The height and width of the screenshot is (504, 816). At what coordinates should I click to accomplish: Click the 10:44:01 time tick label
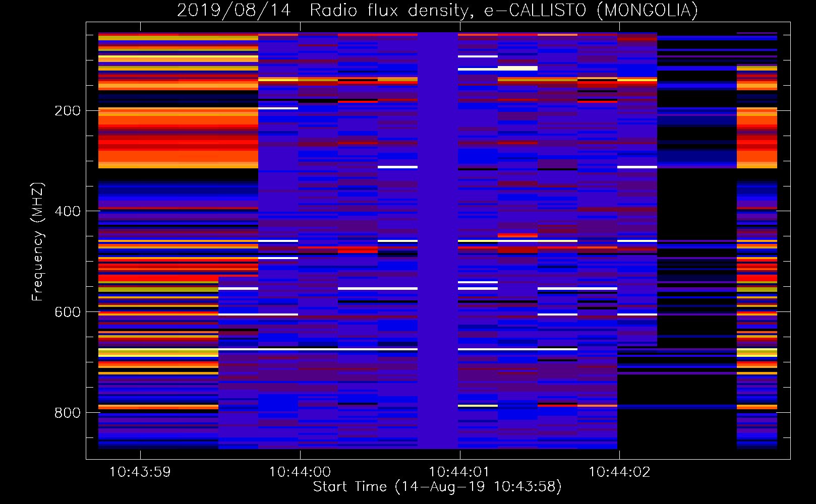click(x=459, y=472)
